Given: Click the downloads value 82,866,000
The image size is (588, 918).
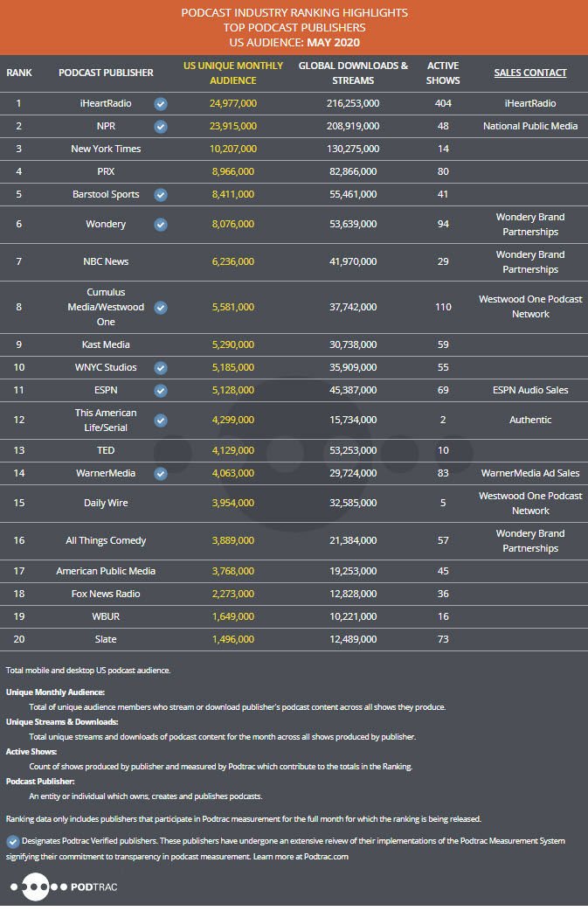Looking at the screenshot, I should coord(353,171).
